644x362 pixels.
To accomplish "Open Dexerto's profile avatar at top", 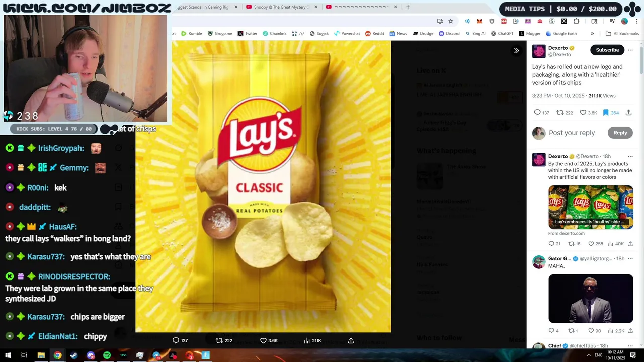I will pos(539,51).
